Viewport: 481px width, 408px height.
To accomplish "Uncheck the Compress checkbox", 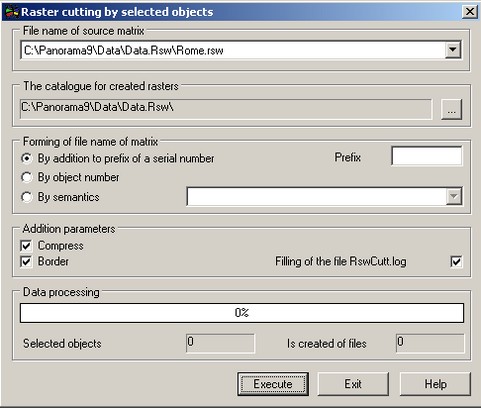I will (x=26, y=246).
